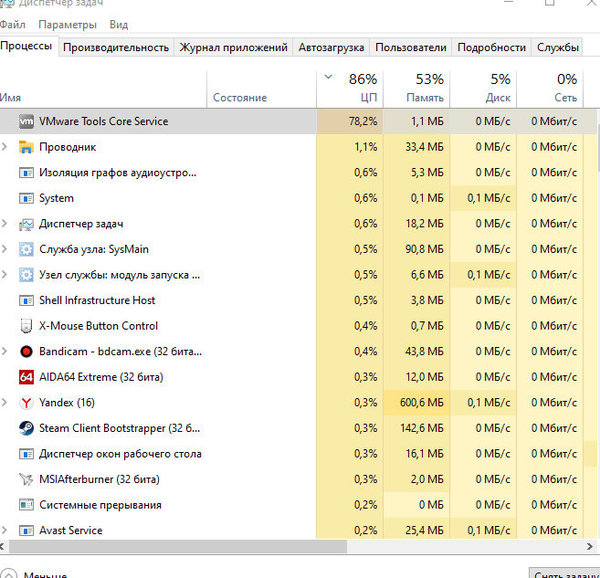This screenshot has height=578, width=600.
Task: Select the Shell Infrastructure Host row name
Action: [97, 300]
